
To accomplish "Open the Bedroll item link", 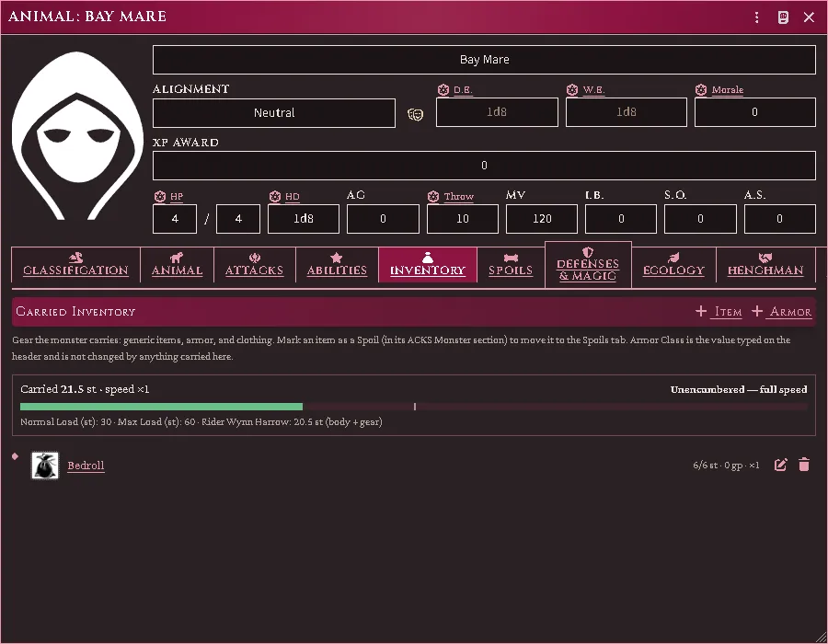I will 86,466.
